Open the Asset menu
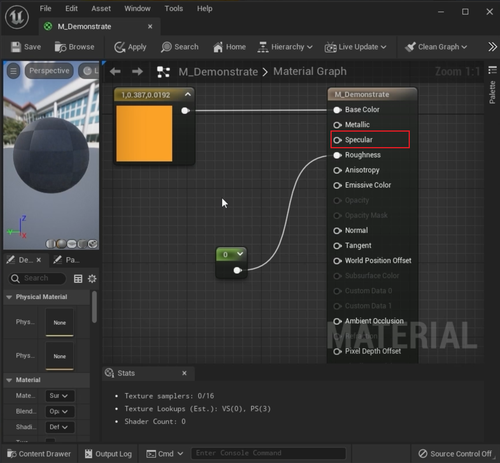Screen dimensions: 500x463 [101, 8]
